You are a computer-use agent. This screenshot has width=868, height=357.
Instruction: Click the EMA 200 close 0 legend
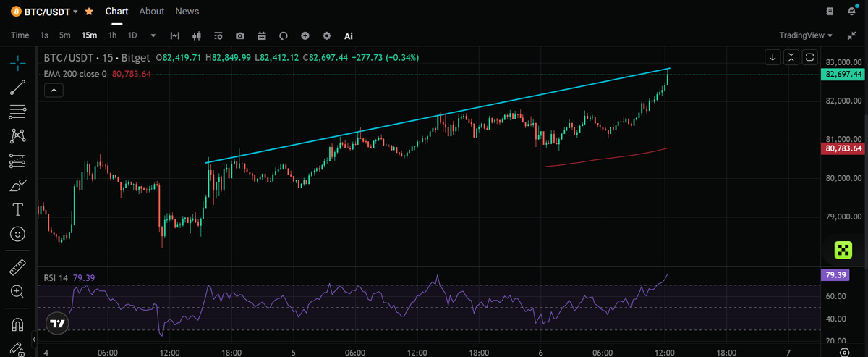pyautogui.click(x=75, y=74)
